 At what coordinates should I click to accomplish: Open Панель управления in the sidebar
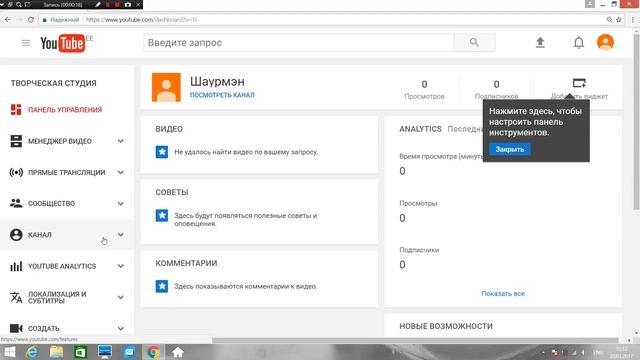(x=65, y=110)
